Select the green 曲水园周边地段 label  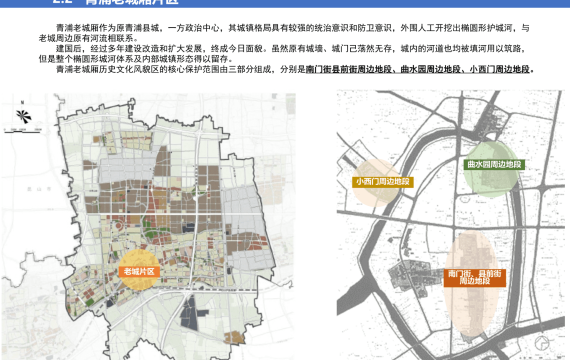[x=494, y=164]
